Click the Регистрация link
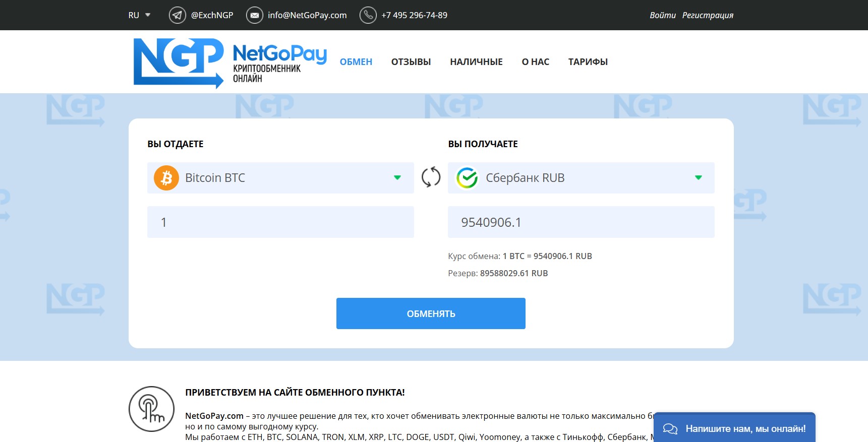 (x=708, y=15)
